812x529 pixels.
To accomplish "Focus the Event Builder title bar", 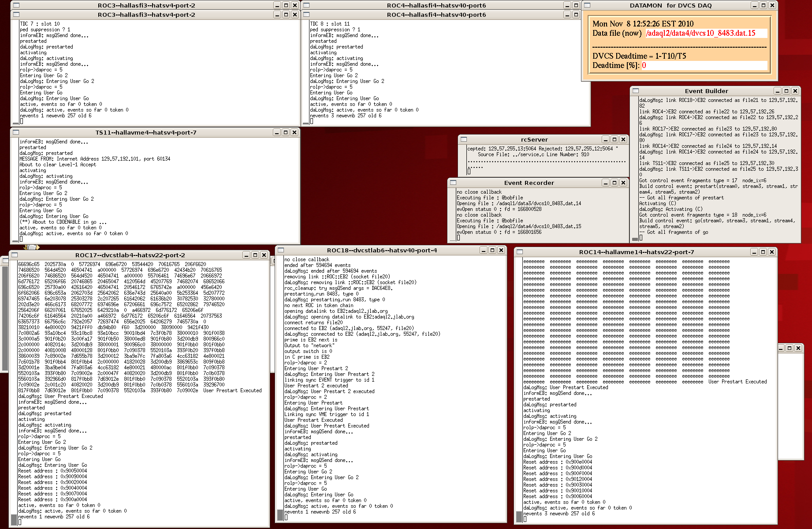I will (x=706, y=91).
